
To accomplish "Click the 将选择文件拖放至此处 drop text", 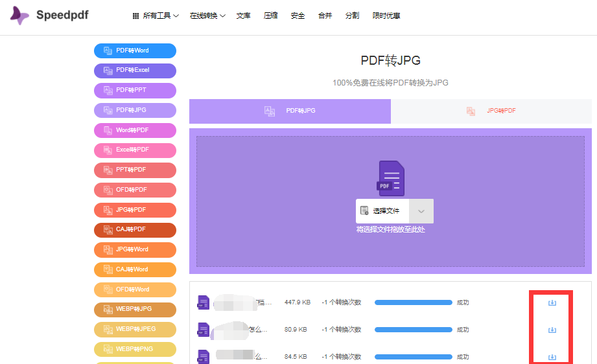I will click(x=391, y=230).
